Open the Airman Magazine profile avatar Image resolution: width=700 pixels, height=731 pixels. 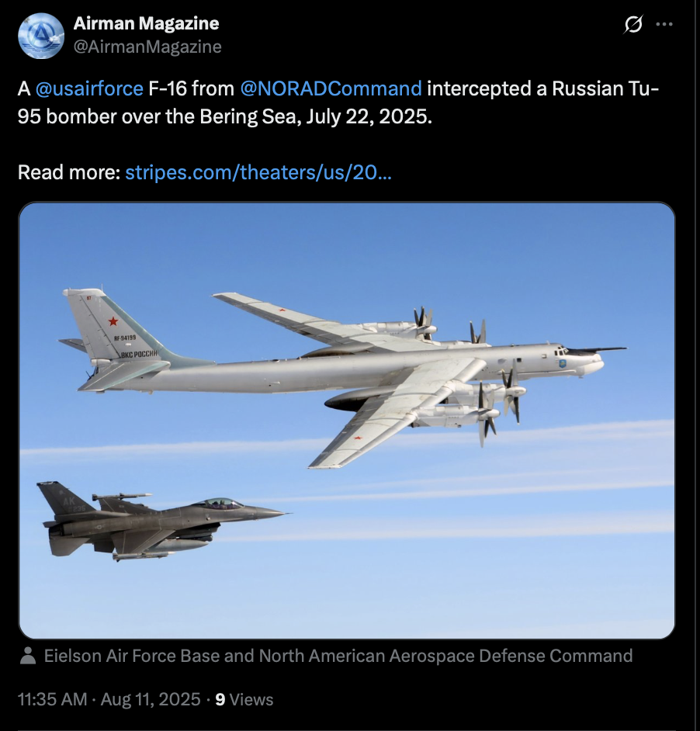coord(41,36)
